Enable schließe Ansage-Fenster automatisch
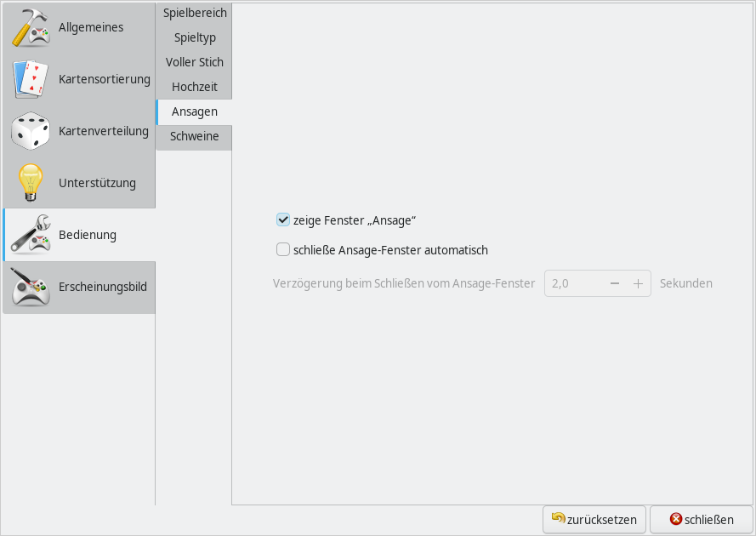The image size is (756, 536). coord(283,250)
